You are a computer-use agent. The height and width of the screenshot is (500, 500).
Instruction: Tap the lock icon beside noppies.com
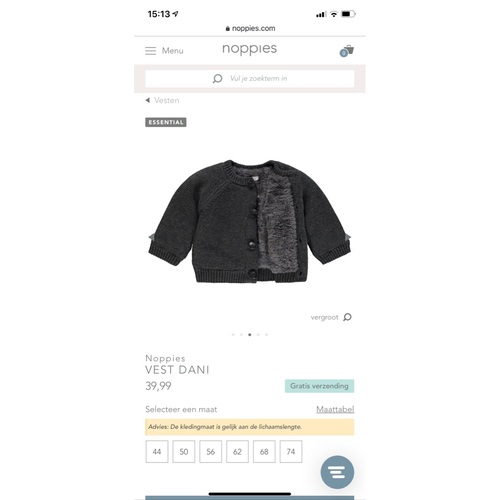tap(228, 29)
